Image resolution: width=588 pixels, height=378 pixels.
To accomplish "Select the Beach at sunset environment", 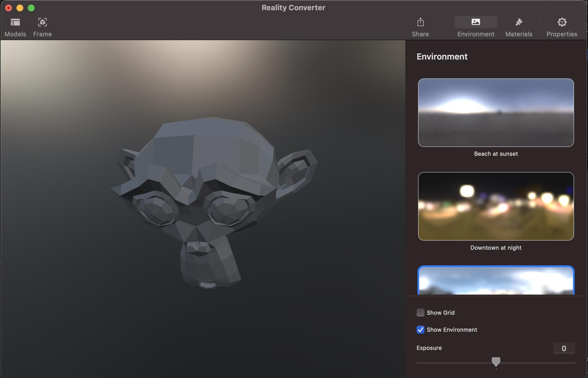I will [x=495, y=113].
